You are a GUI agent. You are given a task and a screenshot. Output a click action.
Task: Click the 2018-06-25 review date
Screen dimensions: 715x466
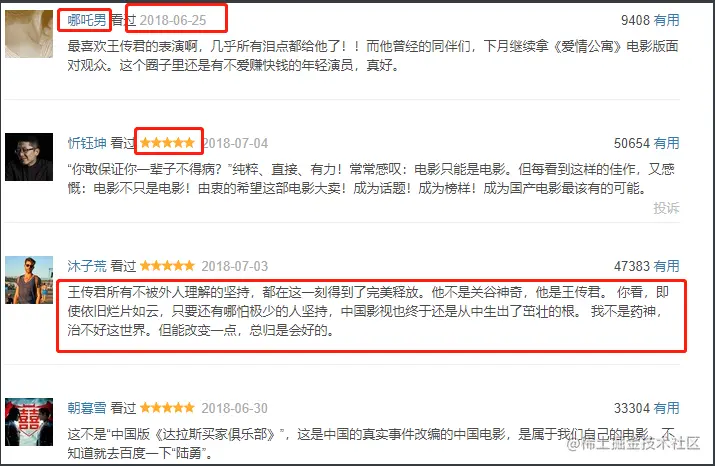[173, 20]
